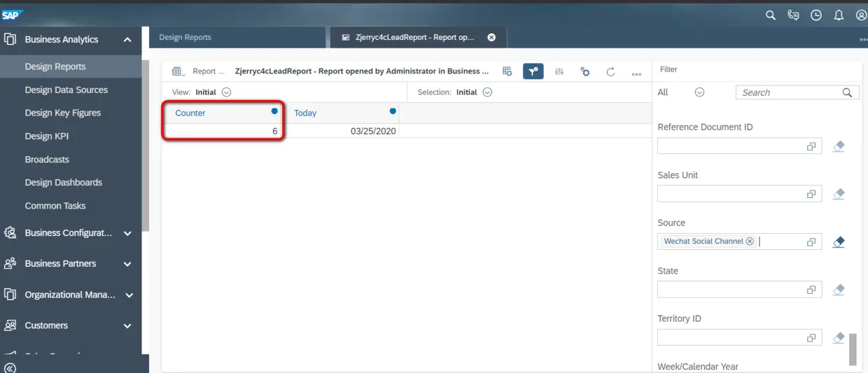The height and width of the screenshot is (373, 868).
Task: Clear the Source filter with eraser
Action: [x=839, y=242]
